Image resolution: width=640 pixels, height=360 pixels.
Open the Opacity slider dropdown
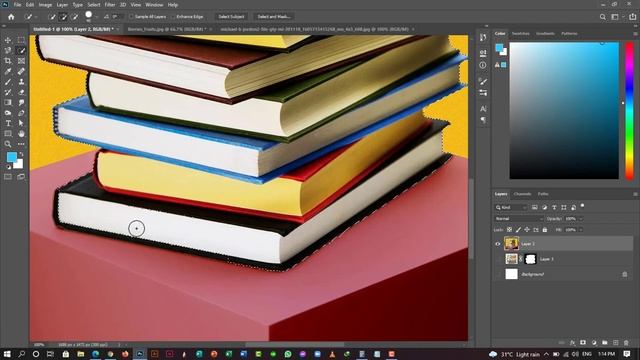click(581, 219)
